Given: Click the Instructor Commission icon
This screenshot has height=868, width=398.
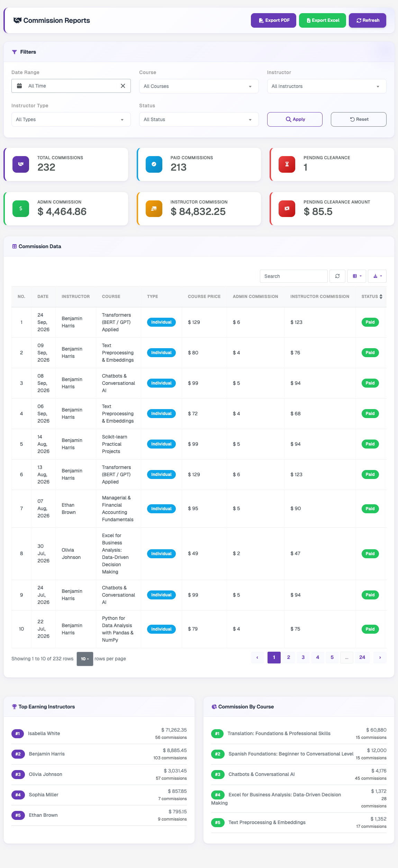Looking at the screenshot, I should (x=154, y=209).
